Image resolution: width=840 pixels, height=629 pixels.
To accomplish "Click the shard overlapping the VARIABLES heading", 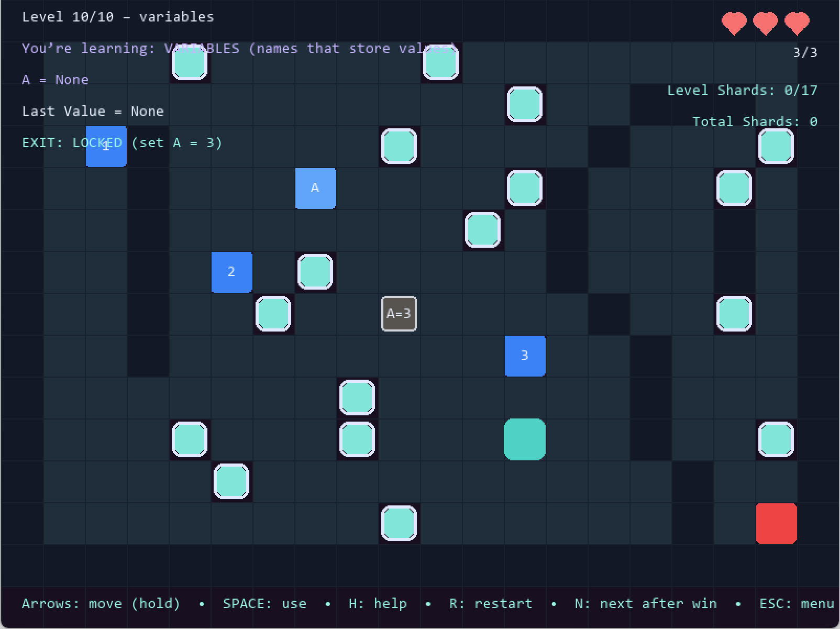I will [190, 63].
